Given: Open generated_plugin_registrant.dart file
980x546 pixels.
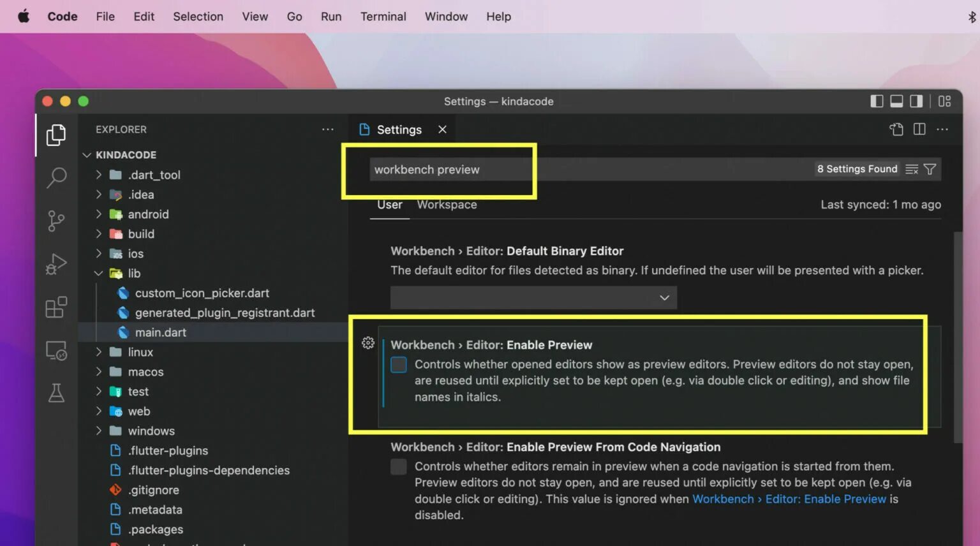Looking at the screenshot, I should 225,313.
